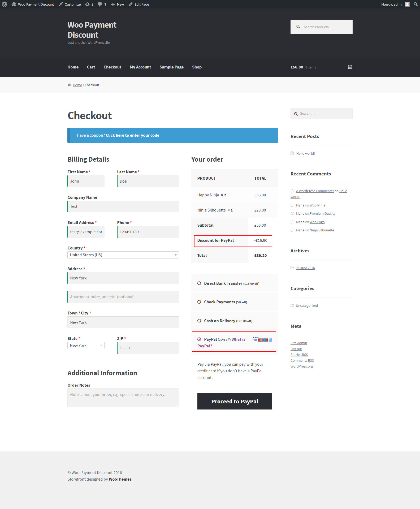Viewport: 420px width, 509px height.
Task: Click the First Name field
Action: tap(86, 181)
